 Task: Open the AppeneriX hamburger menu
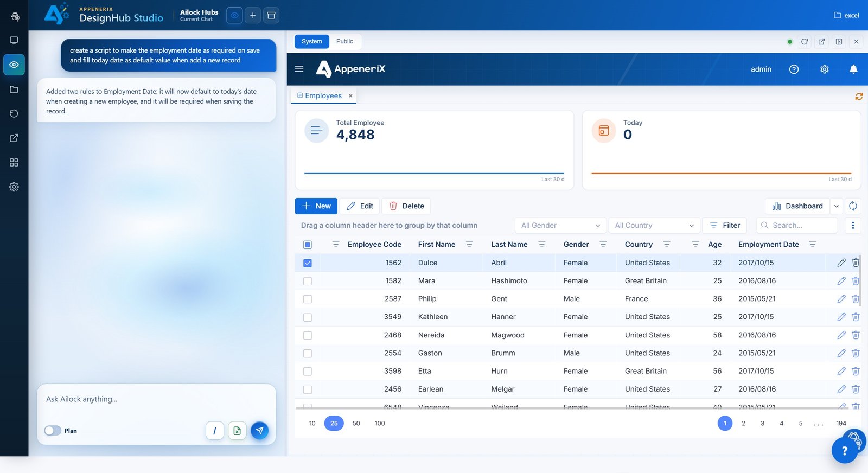(x=299, y=69)
